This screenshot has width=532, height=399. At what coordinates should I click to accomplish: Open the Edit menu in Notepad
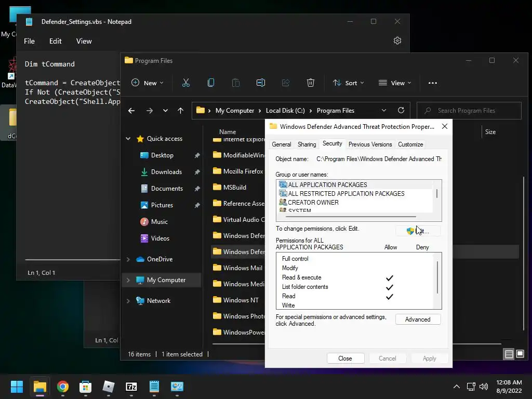(x=55, y=41)
